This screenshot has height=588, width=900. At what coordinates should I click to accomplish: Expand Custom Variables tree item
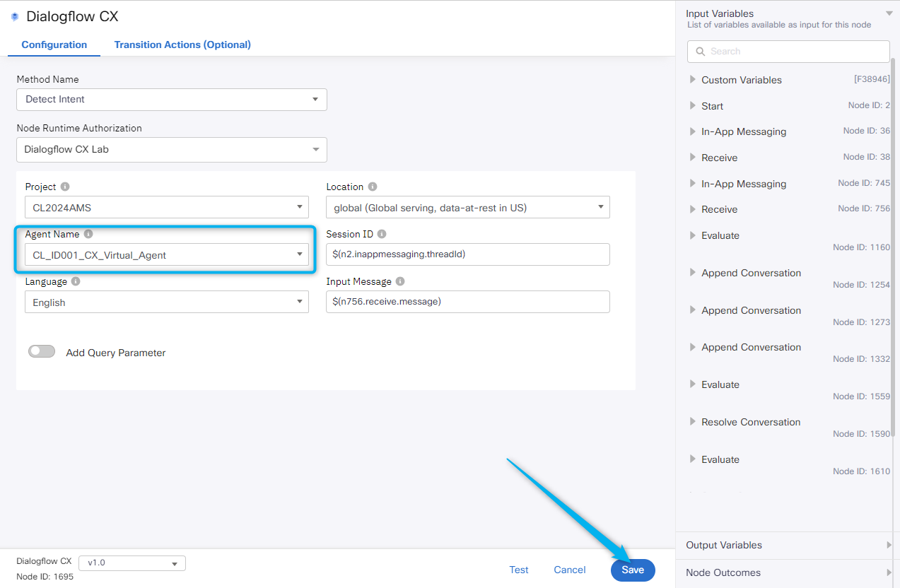pyautogui.click(x=693, y=79)
